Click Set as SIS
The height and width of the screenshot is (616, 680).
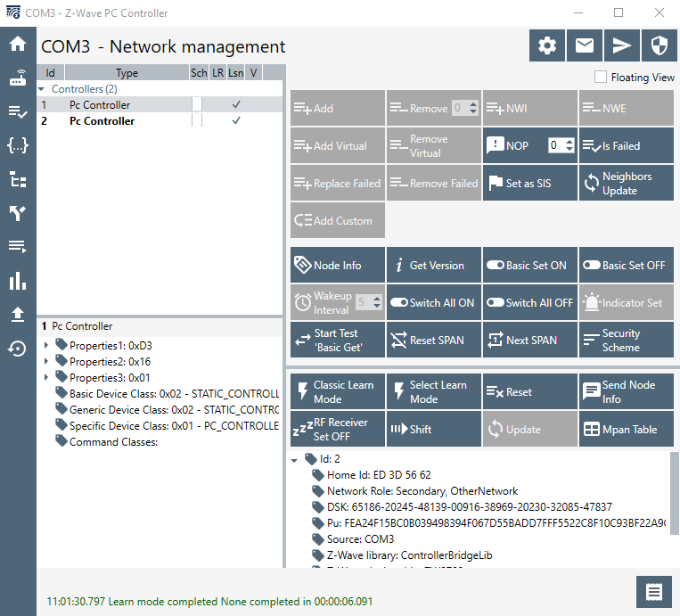[x=530, y=183]
